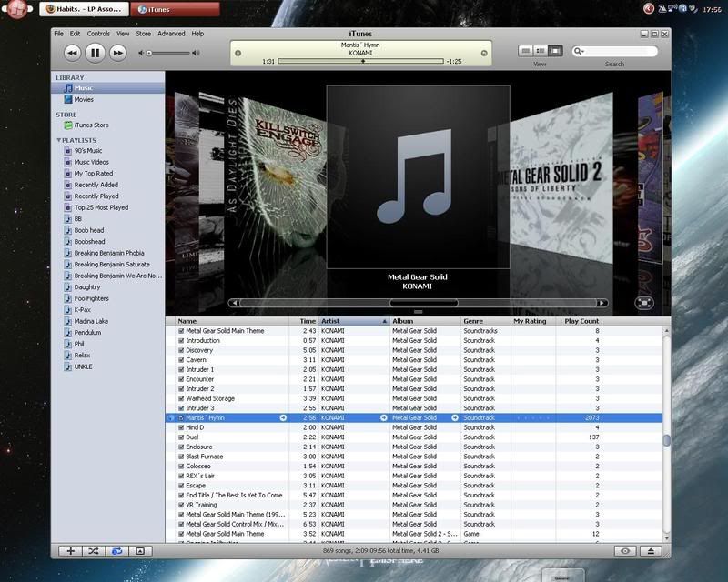The height and width of the screenshot is (582, 728).
Task: Toggle shuffle button in bottom bar
Action: pyautogui.click(x=94, y=551)
